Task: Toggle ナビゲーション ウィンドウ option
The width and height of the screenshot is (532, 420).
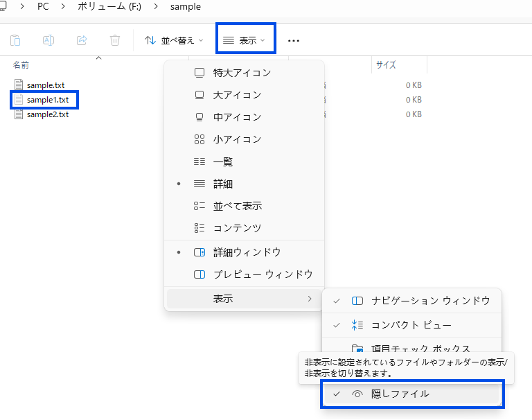Action: tap(411, 301)
